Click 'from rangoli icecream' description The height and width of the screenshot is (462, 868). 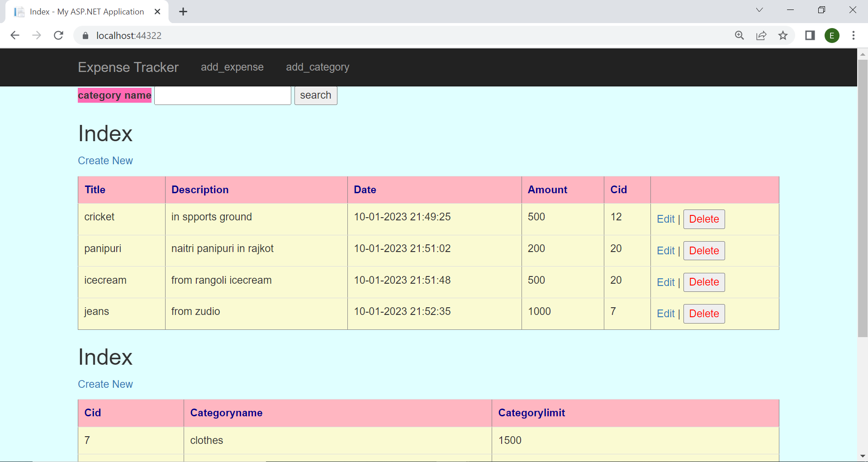[221, 280]
